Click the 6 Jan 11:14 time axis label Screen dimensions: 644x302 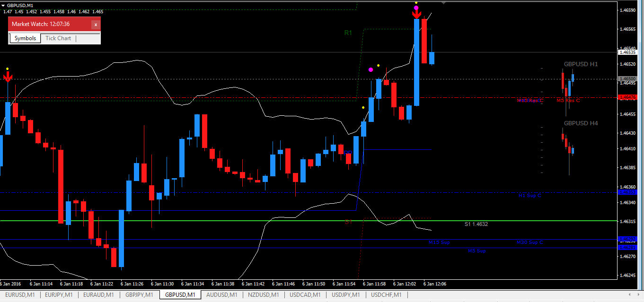click(x=42, y=284)
